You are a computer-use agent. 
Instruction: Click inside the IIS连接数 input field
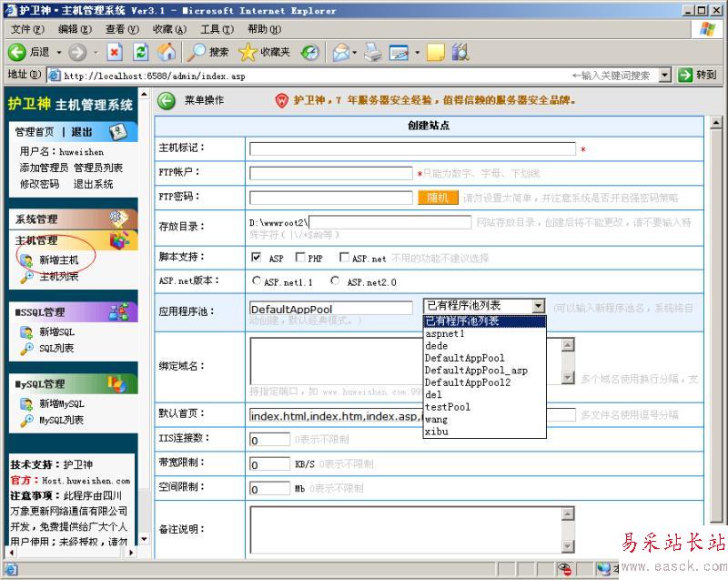(x=269, y=439)
